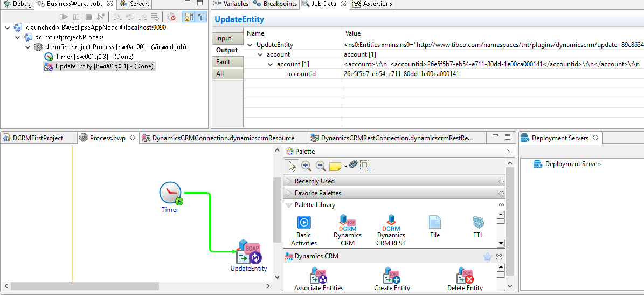
Task: Select the Associate Entities activity
Action: coord(318,279)
